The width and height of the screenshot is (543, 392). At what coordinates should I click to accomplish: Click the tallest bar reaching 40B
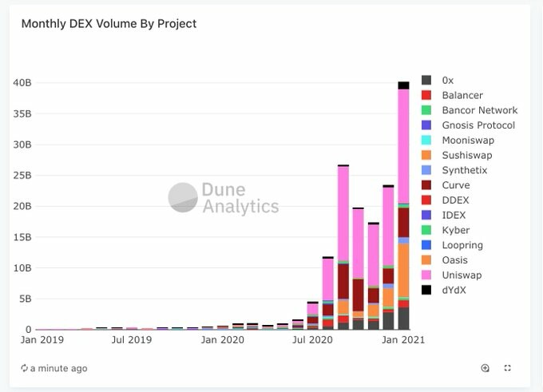[x=403, y=206]
